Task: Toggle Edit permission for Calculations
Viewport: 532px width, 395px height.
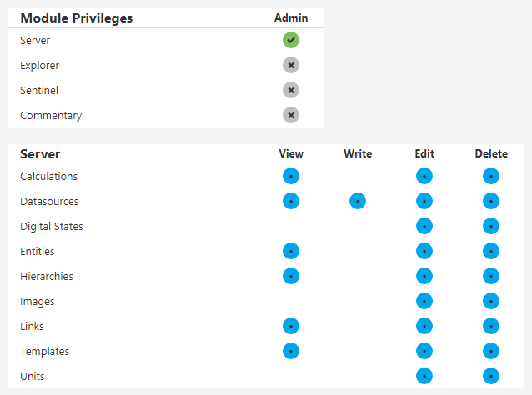Action: tap(424, 176)
